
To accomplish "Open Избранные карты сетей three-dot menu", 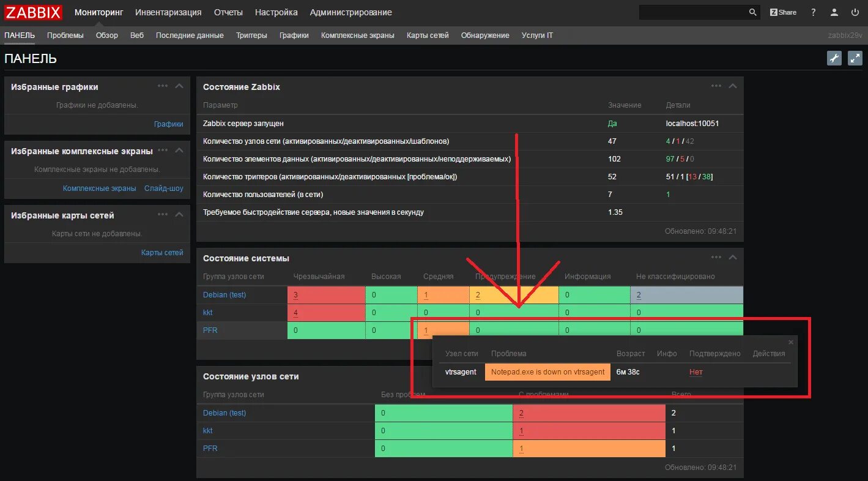I will pos(163,214).
